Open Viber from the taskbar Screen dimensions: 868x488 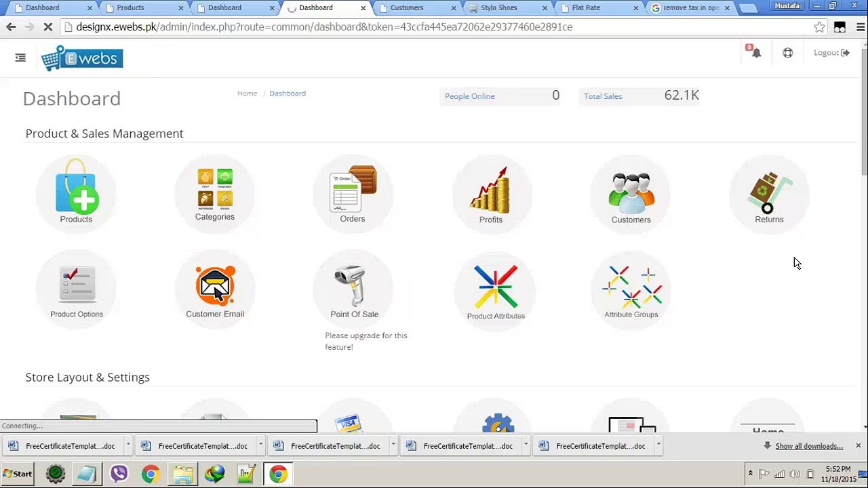119,474
